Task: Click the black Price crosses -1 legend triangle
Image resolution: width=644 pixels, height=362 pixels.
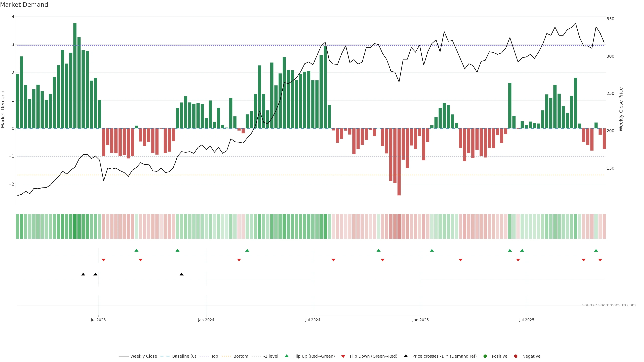Action: pos(406,356)
